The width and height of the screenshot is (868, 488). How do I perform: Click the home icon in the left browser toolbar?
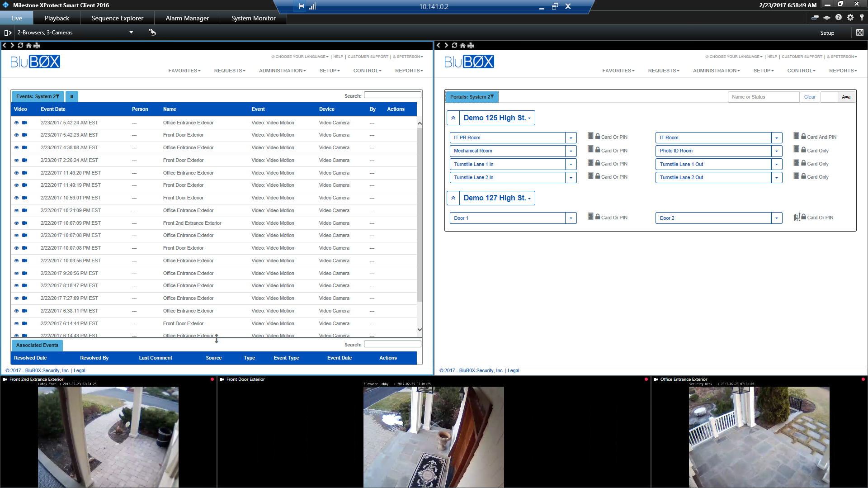pos(28,45)
